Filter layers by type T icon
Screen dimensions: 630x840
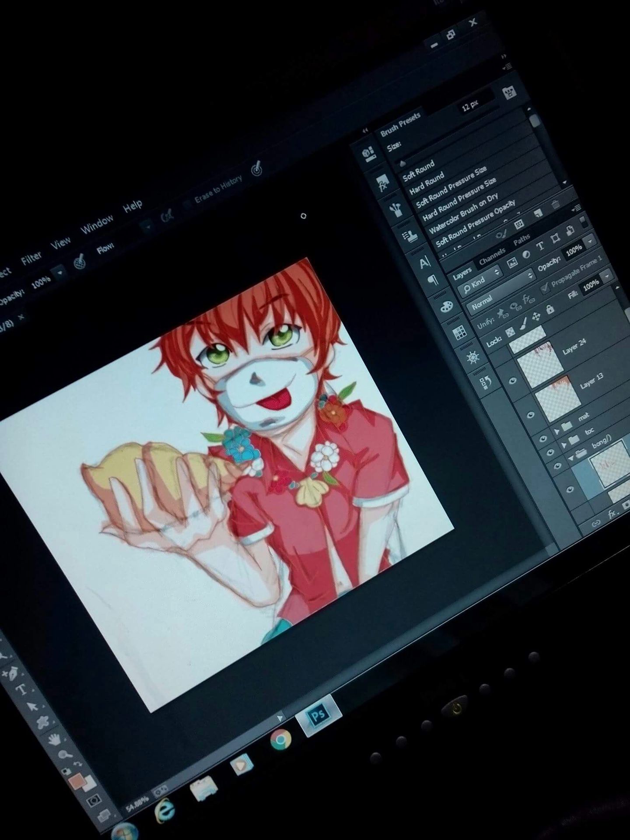[541, 246]
